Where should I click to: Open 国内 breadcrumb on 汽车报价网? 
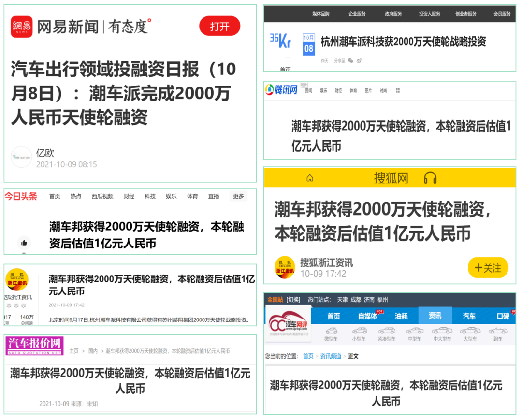[93, 351]
